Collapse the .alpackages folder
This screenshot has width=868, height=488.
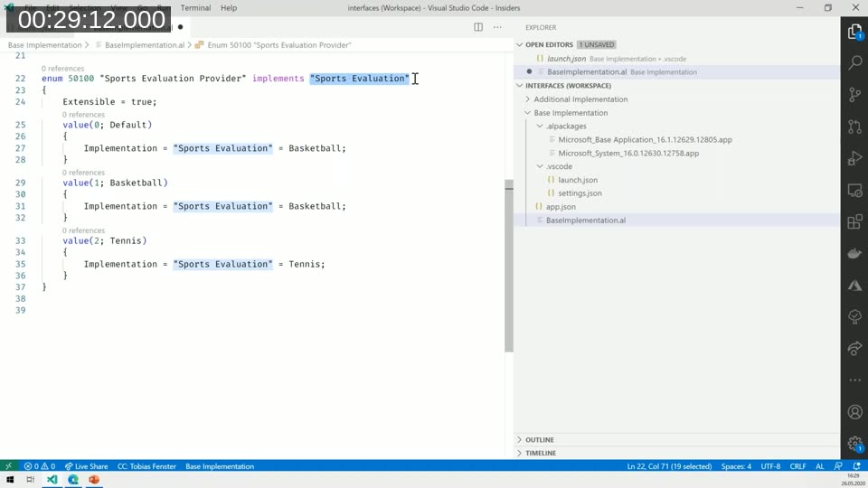click(540, 127)
